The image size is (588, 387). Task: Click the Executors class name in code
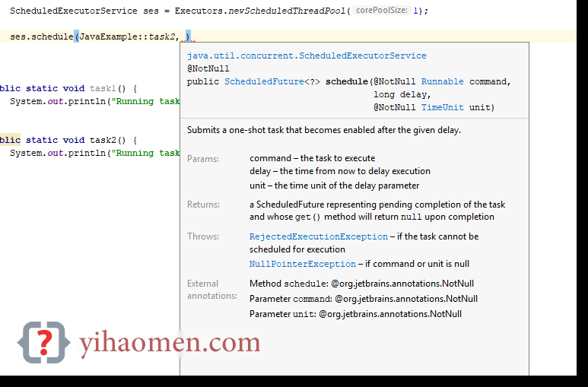pyautogui.click(x=199, y=11)
